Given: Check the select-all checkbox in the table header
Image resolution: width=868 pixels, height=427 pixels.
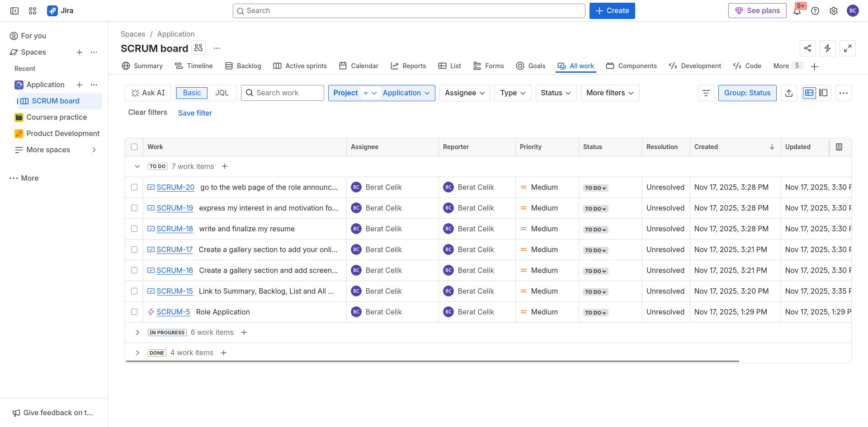Looking at the screenshot, I should (x=134, y=147).
